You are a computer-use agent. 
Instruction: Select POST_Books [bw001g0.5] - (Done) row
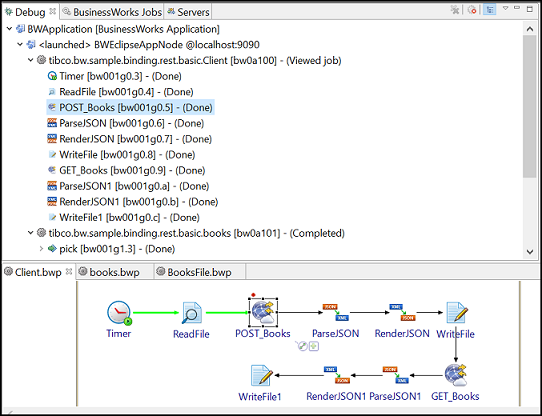coord(131,108)
